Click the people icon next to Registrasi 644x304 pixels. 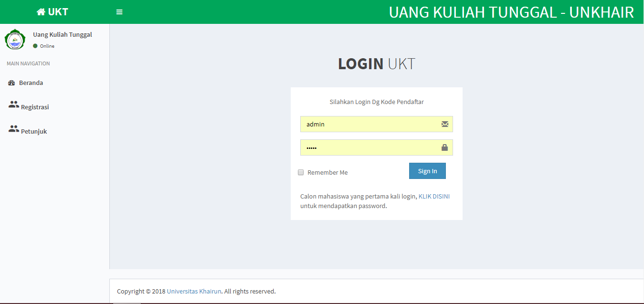(14, 105)
